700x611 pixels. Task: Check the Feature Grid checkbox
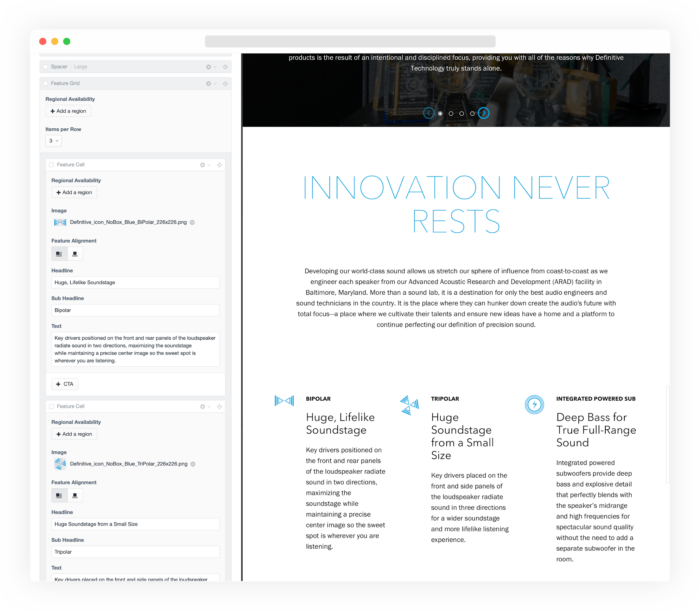[46, 84]
